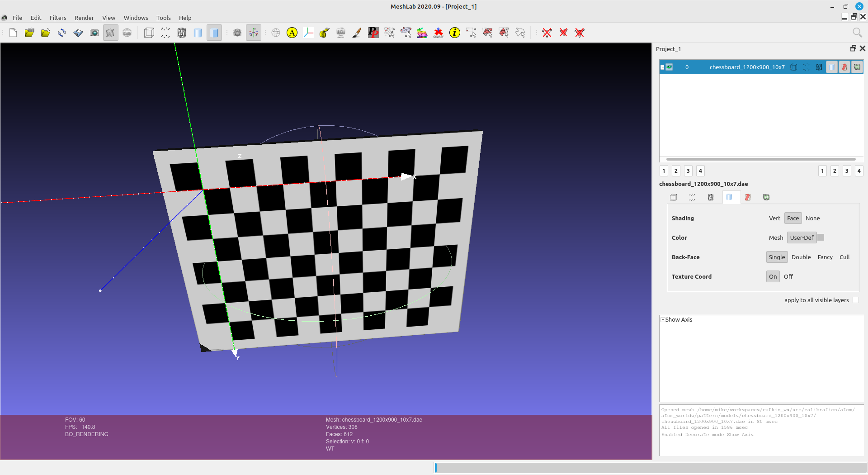Click the Import Mesh folder icon

(46, 33)
